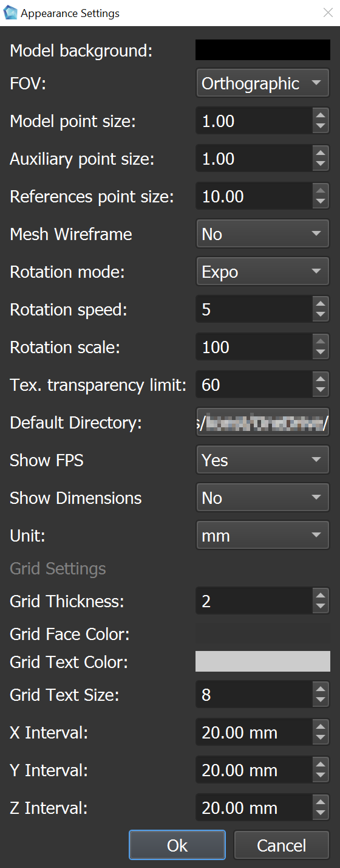340x868 pixels.
Task: Click the Tex. transparency limit 60 field
Action: pos(254,385)
